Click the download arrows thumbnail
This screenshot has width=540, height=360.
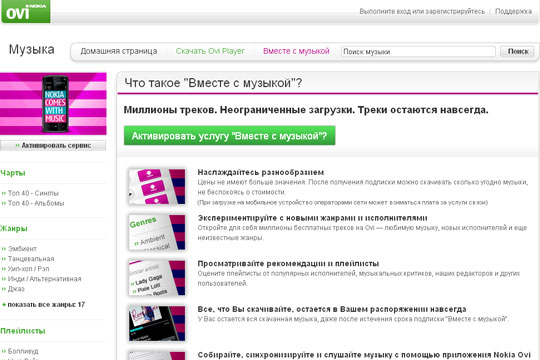pos(157,187)
